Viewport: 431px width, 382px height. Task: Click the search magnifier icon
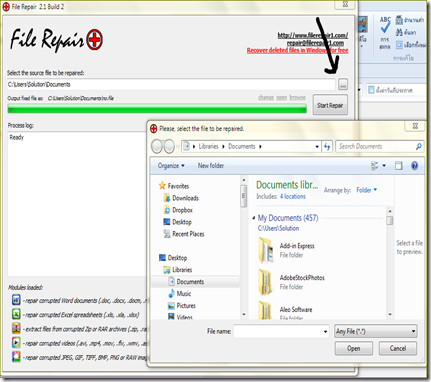click(x=419, y=146)
